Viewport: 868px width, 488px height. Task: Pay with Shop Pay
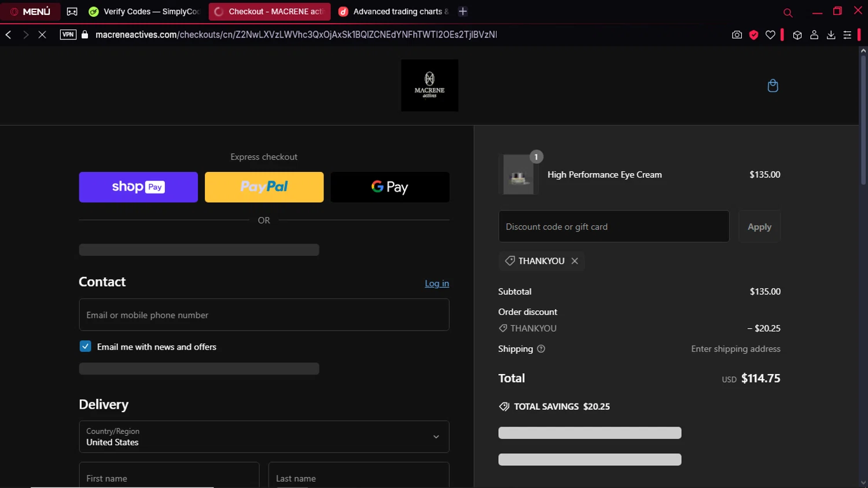pyautogui.click(x=138, y=187)
